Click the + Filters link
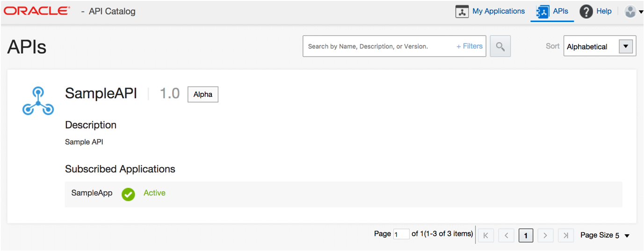The image size is (644, 251). tap(470, 46)
